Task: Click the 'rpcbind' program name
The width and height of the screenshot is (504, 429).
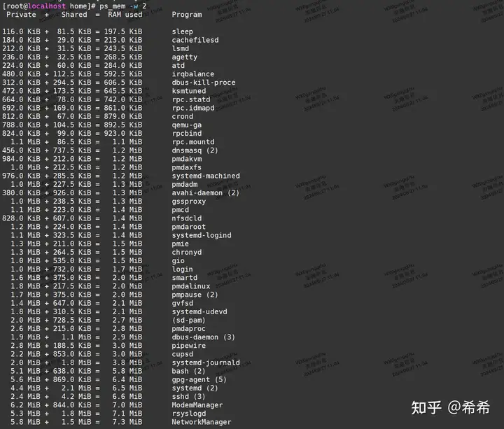Action: tap(187, 134)
